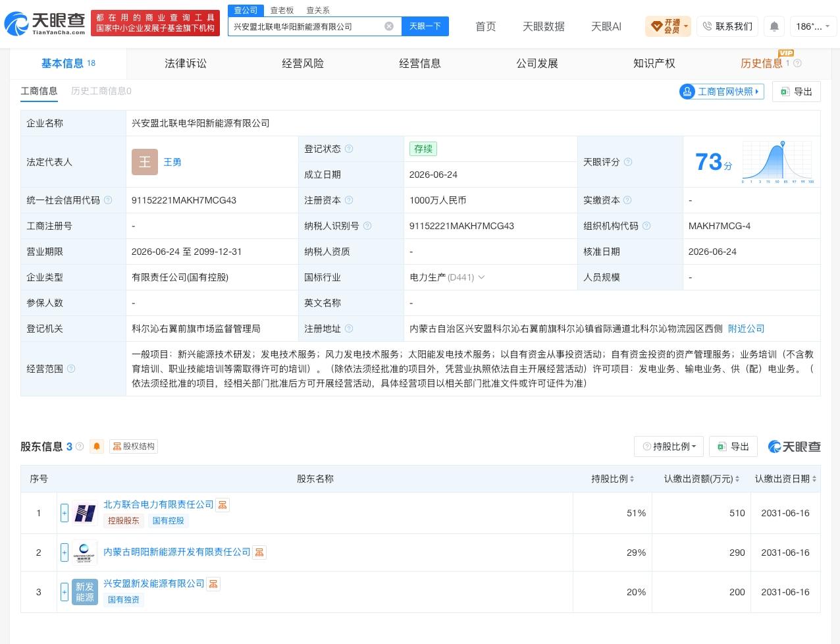
Task: Click help icon beside 注册资本
Action: click(349, 200)
